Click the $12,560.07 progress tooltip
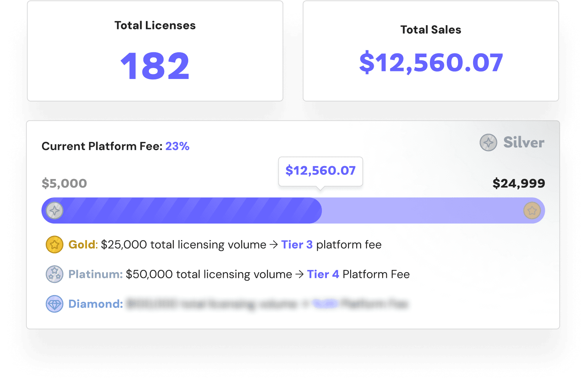The width and height of the screenshot is (588, 384). 320,171
